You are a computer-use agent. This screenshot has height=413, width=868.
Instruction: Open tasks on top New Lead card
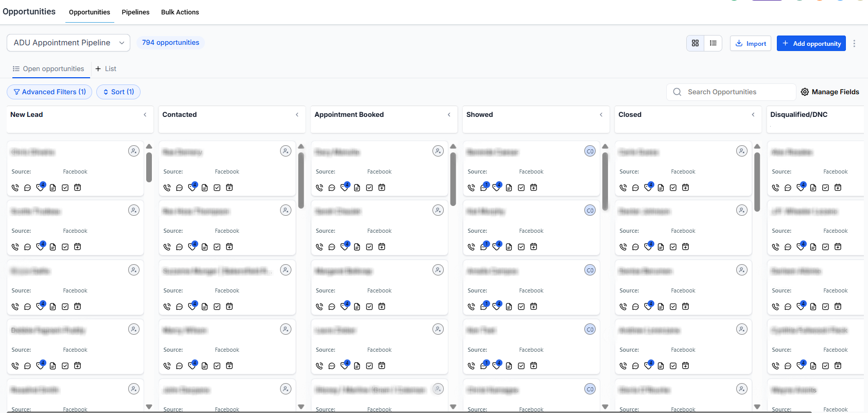[65, 188]
